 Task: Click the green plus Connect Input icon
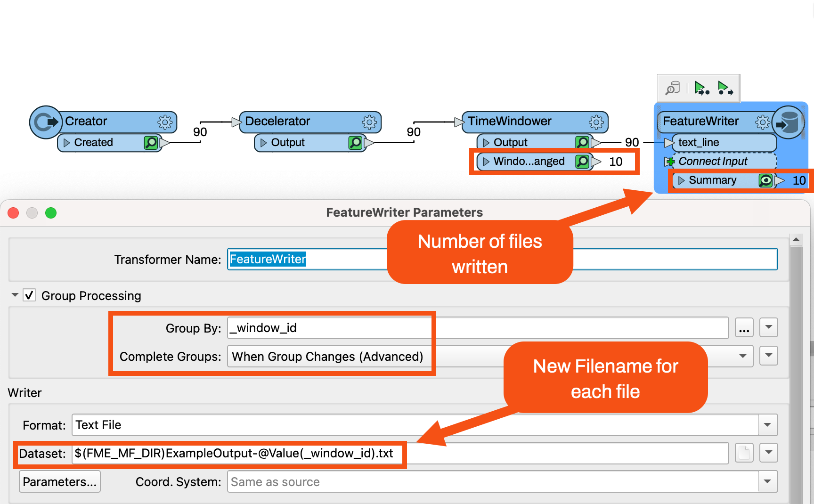coord(669,162)
